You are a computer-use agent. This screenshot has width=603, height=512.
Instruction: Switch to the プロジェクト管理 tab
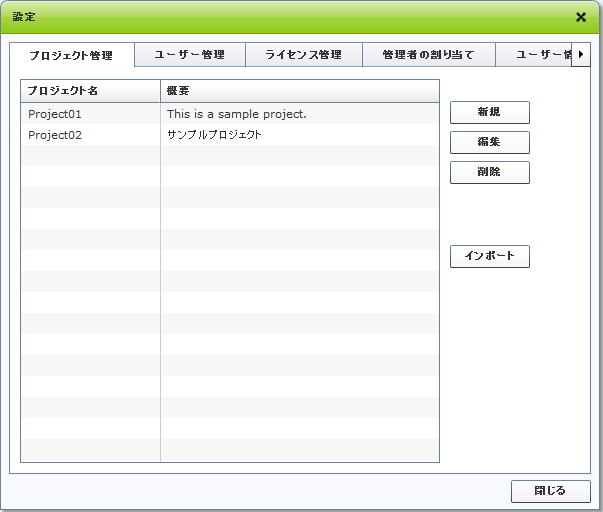(72, 55)
